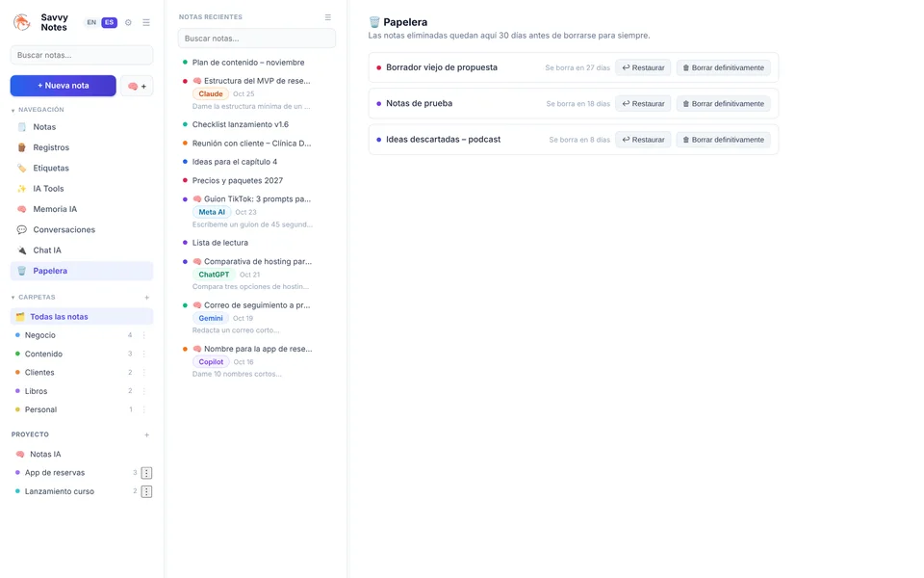
Task: Open options menu for App de reservas
Action: (146, 473)
